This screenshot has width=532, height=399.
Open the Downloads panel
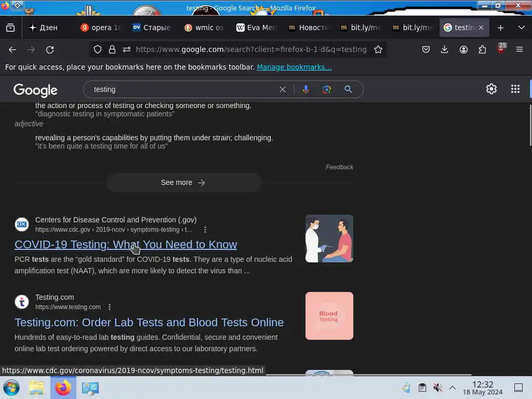(x=445, y=49)
